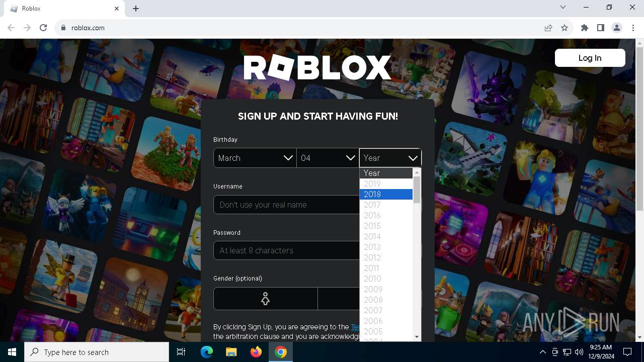Click year list scrollbar up arrow
The width and height of the screenshot is (644, 362).
[417, 172]
